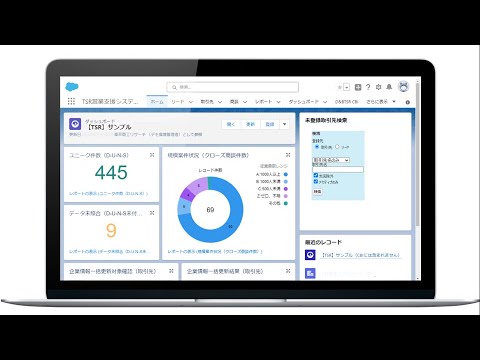Viewport: 480px width, 360px height.
Task: Open the help question mark icon
Action: (368, 87)
